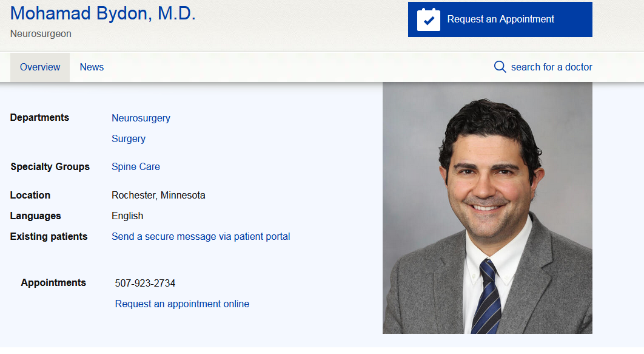Click the magnifying glass search icon

coord(500,67)
